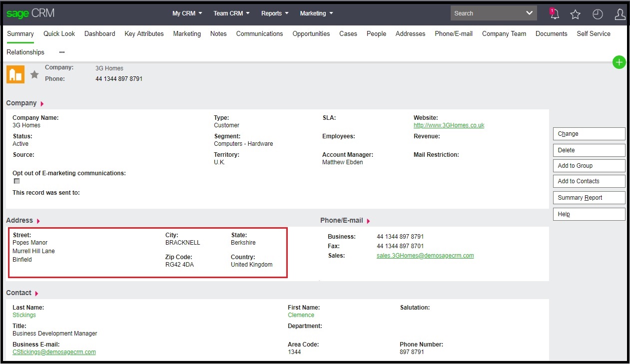Screen dimensions: 630x364
Task: Click the Add to Group button
Action: pos(589,166)
